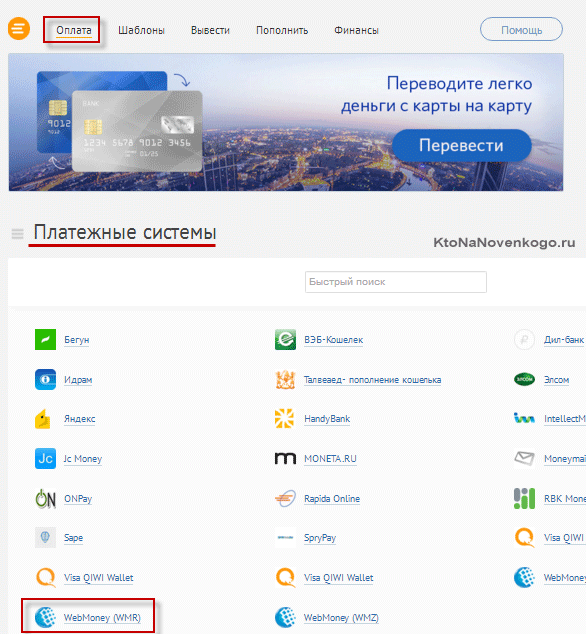Screen dimensions: 586x634
Task: Open the Вывести menu item
Action: point(210,30)
